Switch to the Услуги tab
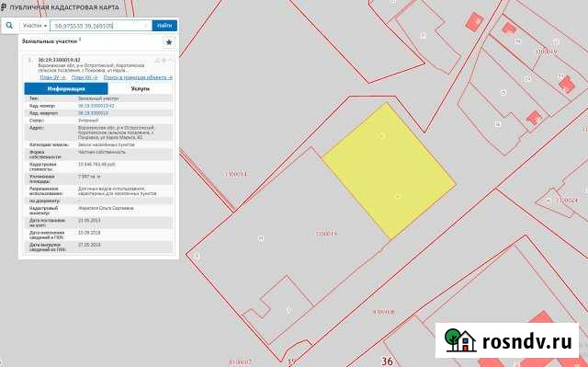This screenshot has width=588, height=367. [141, 89]
